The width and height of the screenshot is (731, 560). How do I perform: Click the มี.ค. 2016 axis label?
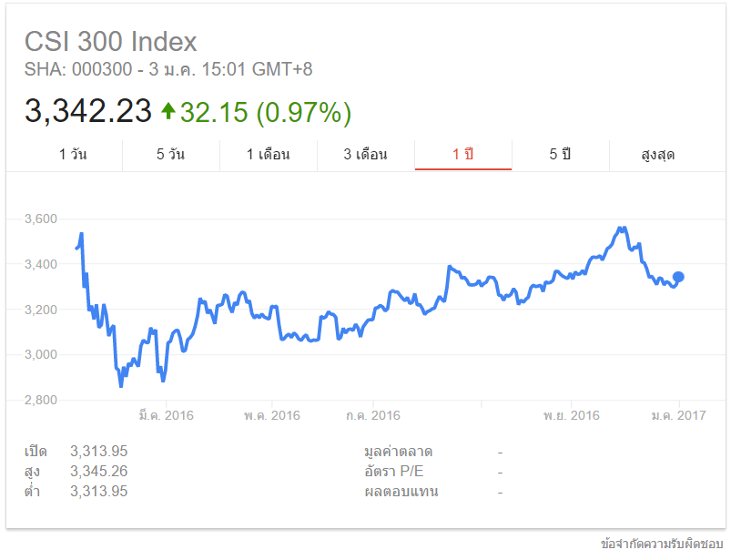coord(166,416)
